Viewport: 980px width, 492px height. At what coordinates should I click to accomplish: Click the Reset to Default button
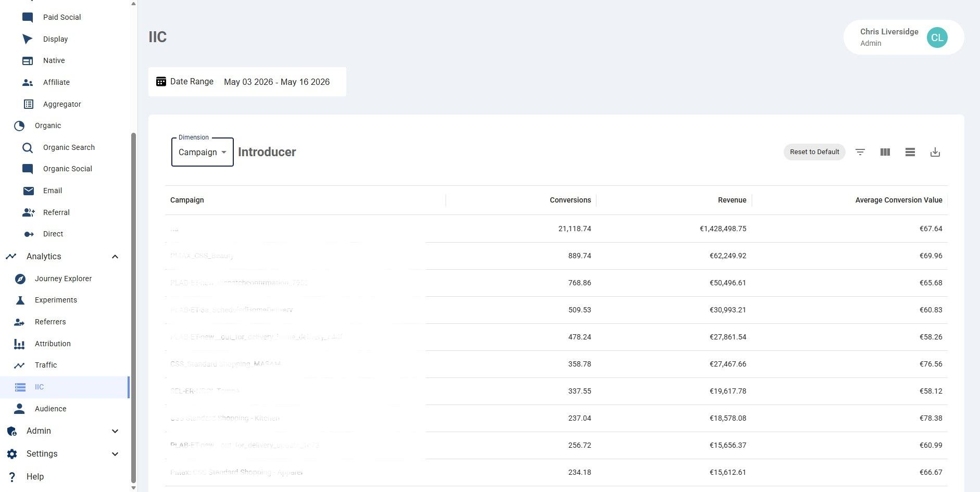pyautogui.click(x=814, y=152)
